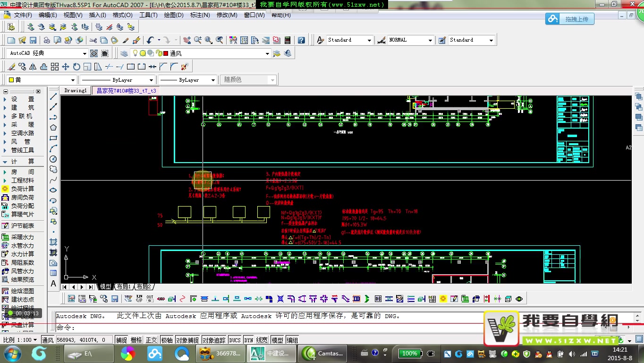The image size is (644, 363).
Task: Open the AutoCAD 经典 workspace dropdown
Action: click(85, 53)
